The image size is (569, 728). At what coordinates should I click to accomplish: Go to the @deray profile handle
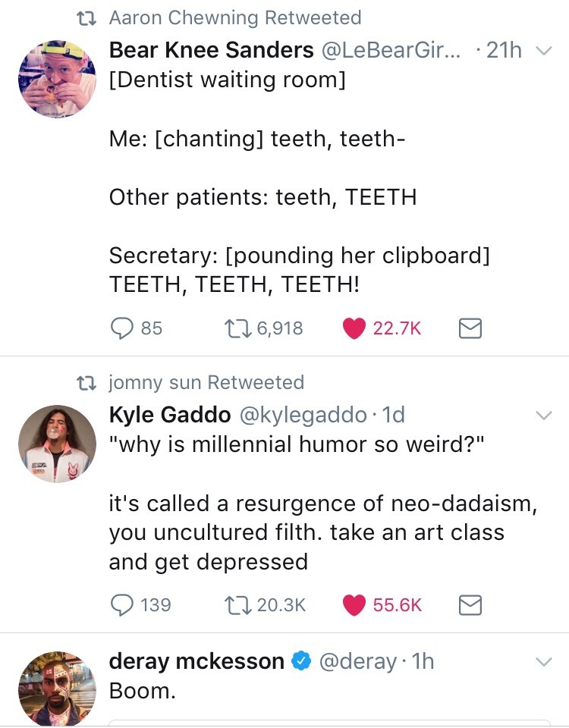click(357, 661)
